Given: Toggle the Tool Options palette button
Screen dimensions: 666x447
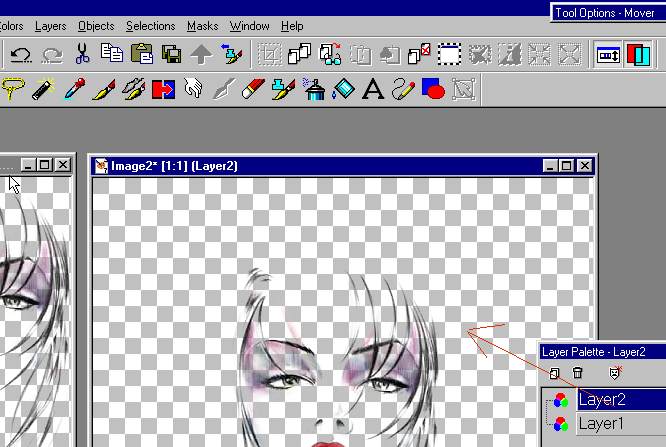Looking at the screenshot, I should [608, 55].
